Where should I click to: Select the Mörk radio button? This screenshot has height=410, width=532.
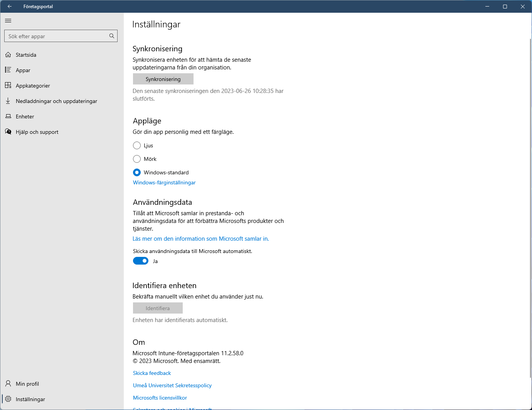pyautogui.click(x=137, y=159)
